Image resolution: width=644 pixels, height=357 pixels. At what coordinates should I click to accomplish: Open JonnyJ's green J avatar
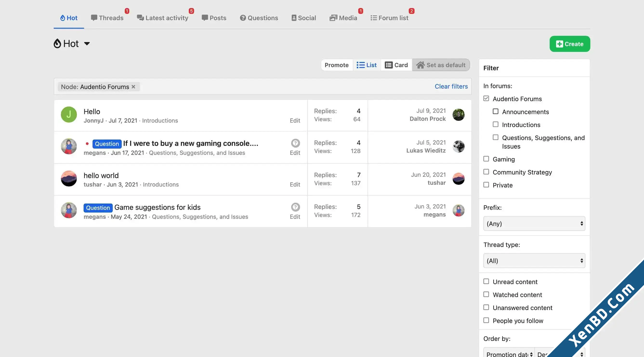pos(69,114)
